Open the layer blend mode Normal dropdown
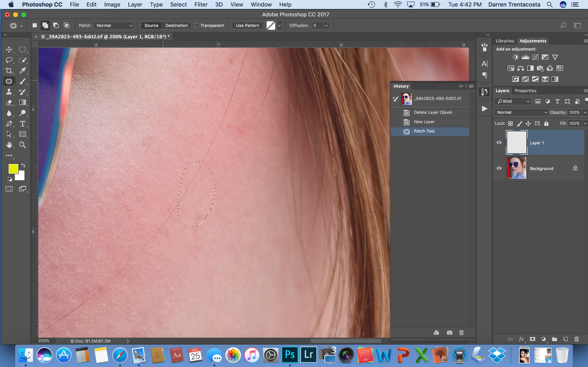The width and height of the screenshot is (588, 367). [521, 112]
